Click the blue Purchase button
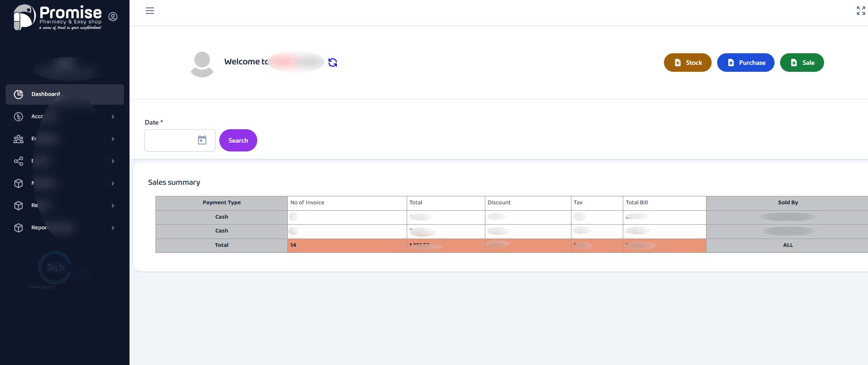868x365 pixels. 745,63
